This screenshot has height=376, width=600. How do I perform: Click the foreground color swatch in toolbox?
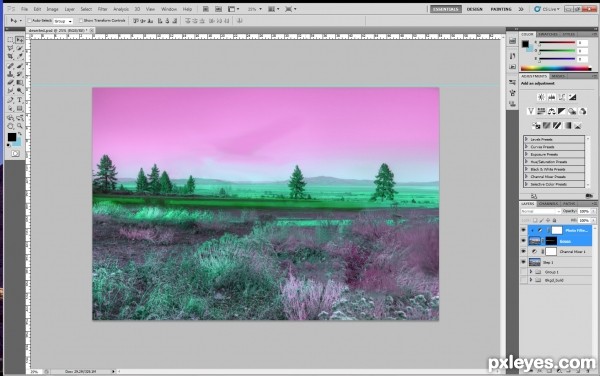point(12,137)
